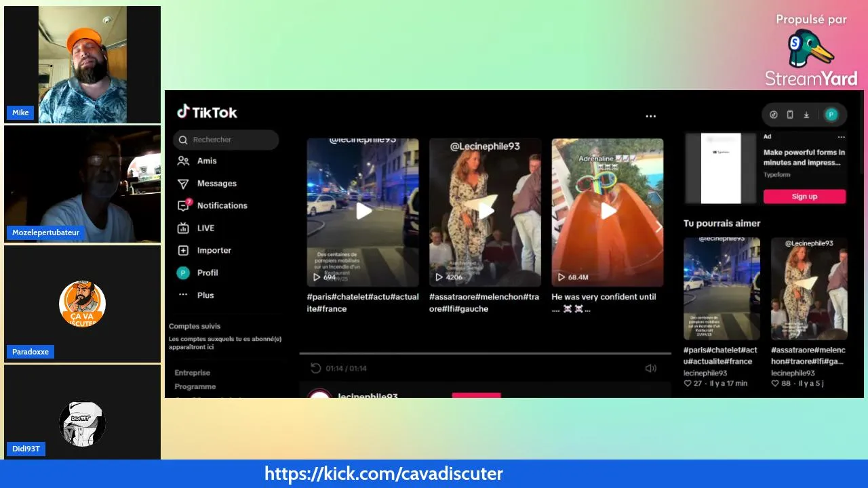Open suggested #assatraore thumbnail under Tu pourrais aimer
Image resolution: width=868 pixels, height=488 pixels.
tap(809, 289)
